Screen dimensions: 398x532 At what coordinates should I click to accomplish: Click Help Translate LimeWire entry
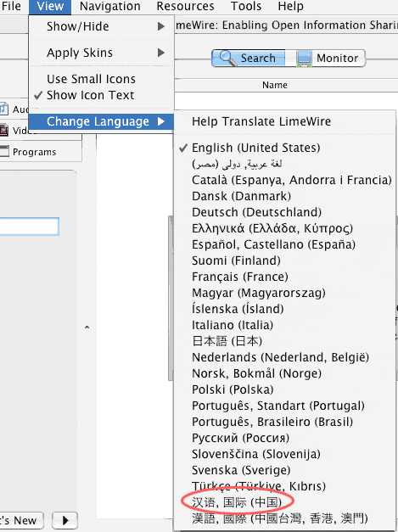pyautogui.click(x=284, y=121)
